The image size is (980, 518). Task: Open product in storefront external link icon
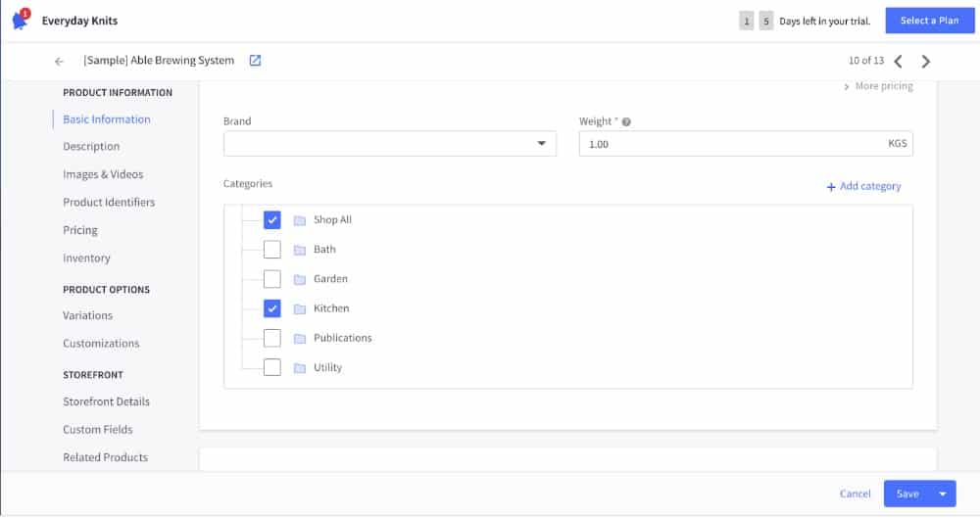click(255, 61)
